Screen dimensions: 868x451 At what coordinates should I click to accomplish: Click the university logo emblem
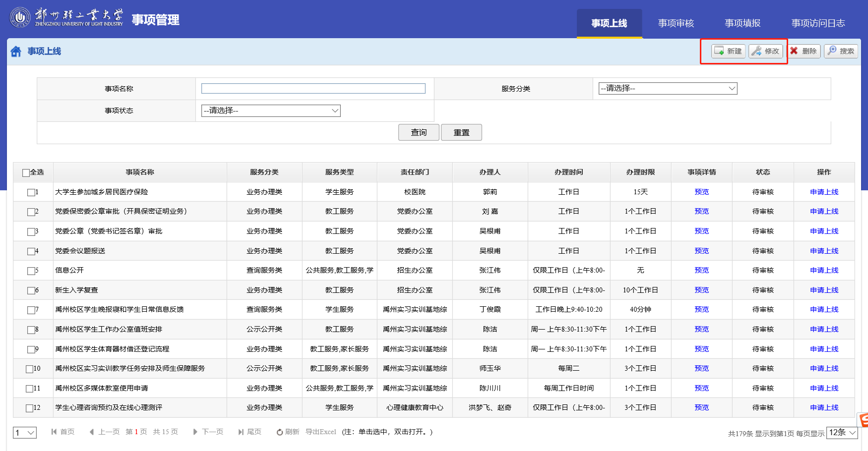tap(20, 18)
